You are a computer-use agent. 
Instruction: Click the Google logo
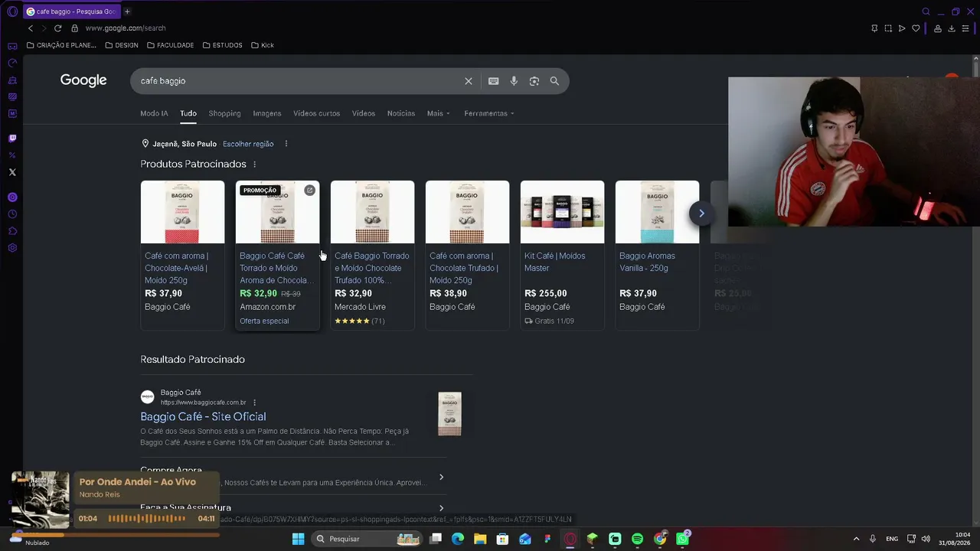83,80
